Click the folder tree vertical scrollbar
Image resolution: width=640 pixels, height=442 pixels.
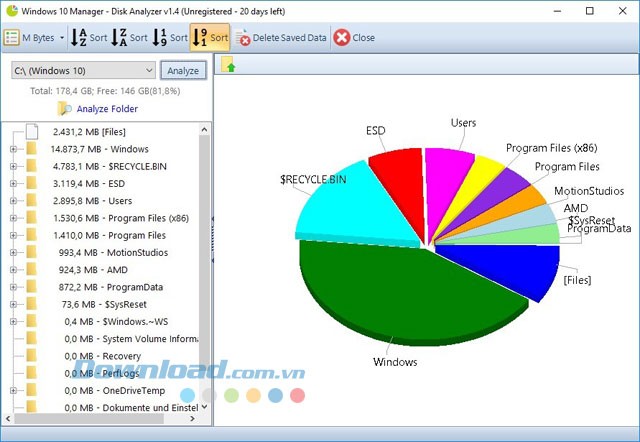[x=205, y=270]
